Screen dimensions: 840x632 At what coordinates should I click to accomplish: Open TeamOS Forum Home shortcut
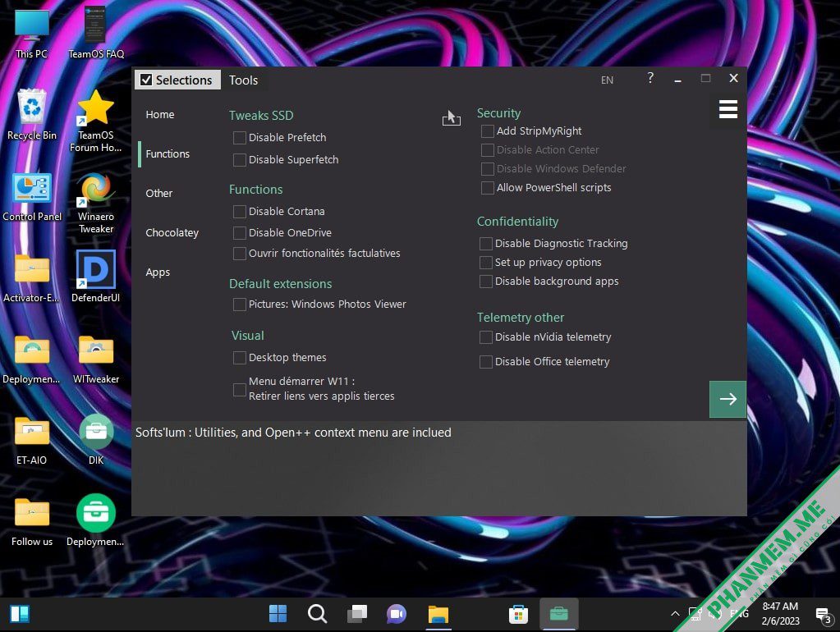pyautogui.click(x=96, y=121)
